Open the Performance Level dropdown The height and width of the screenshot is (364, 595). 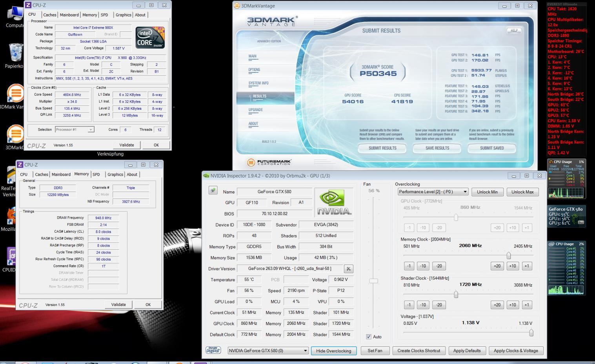click(x=433, y=192)
